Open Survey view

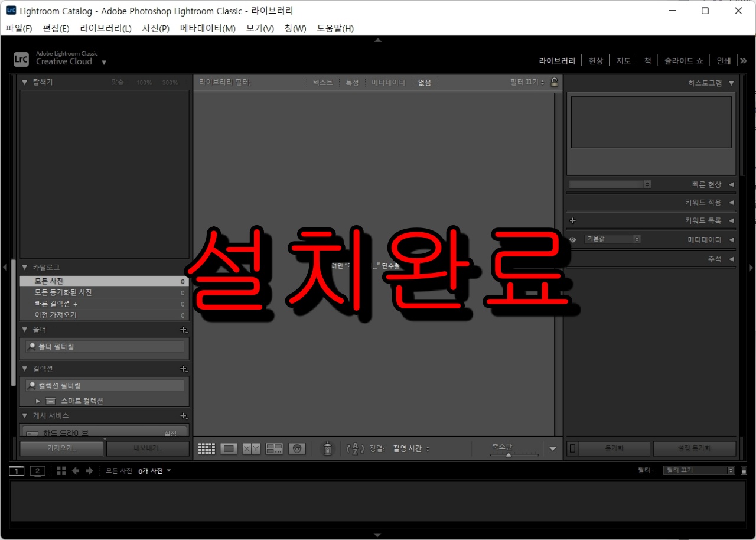274,448
